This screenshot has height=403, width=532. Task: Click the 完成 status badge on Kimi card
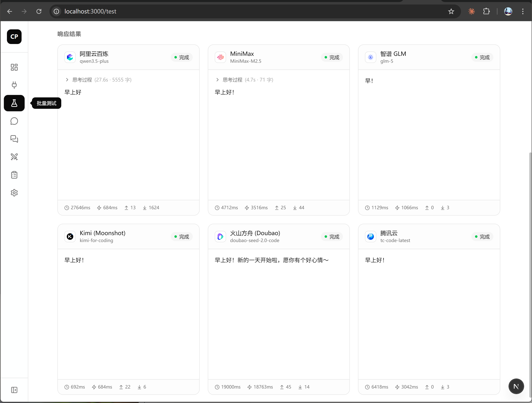pyautogui.click(x=182, y=237)
